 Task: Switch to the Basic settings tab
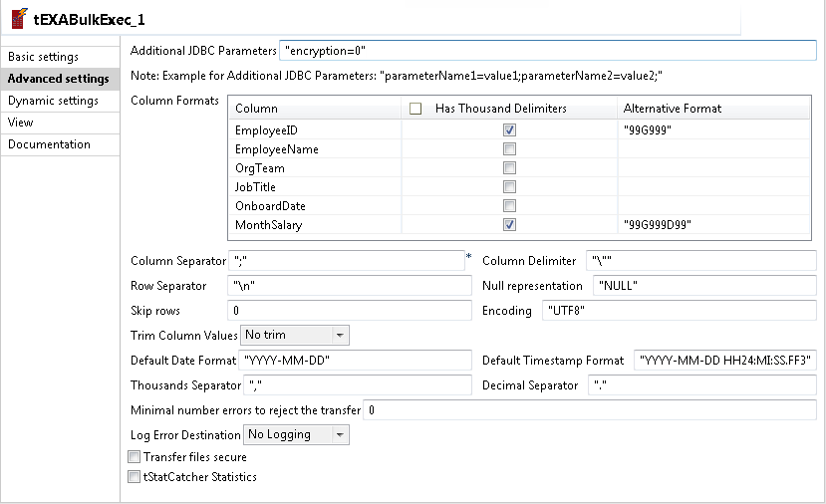click(x=44, y=57)
